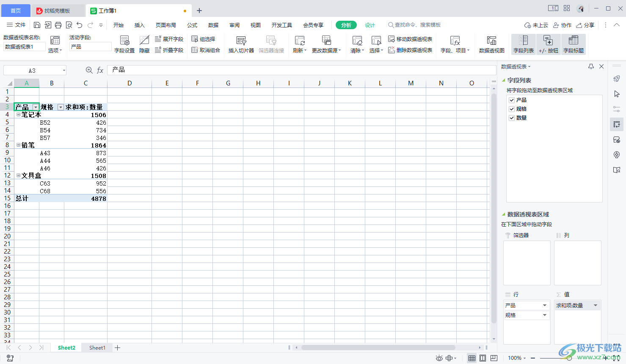Click 移动数据透视表 move pivot table

pyautogui.click(x=410, y=39)
